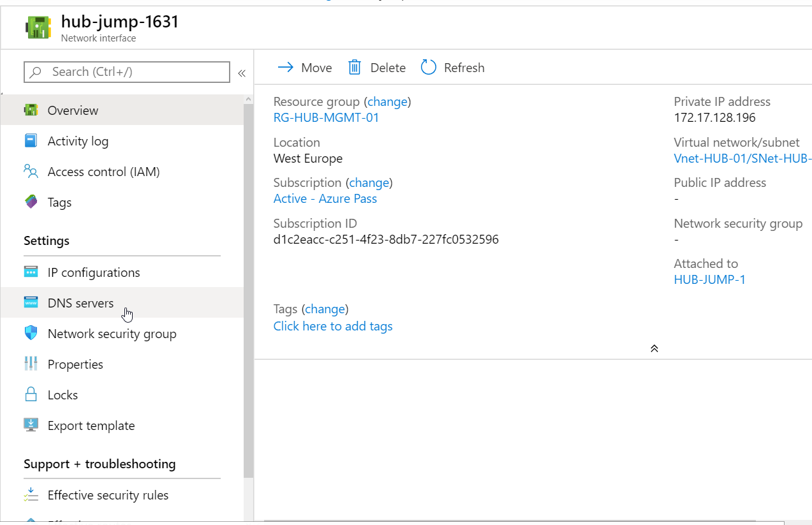Open the Overview menu item
The height and width of the screenshot is (525, 812).
122,110
